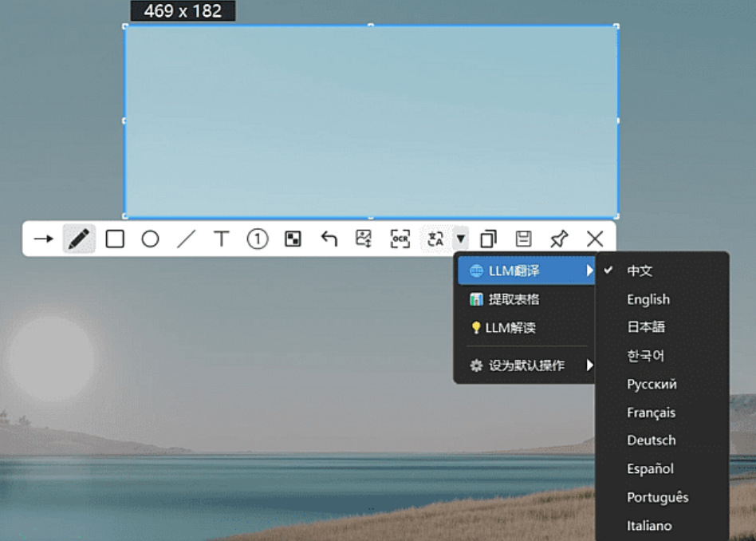Save the screenshot with the floppy icon

click(x=523, y=238)
